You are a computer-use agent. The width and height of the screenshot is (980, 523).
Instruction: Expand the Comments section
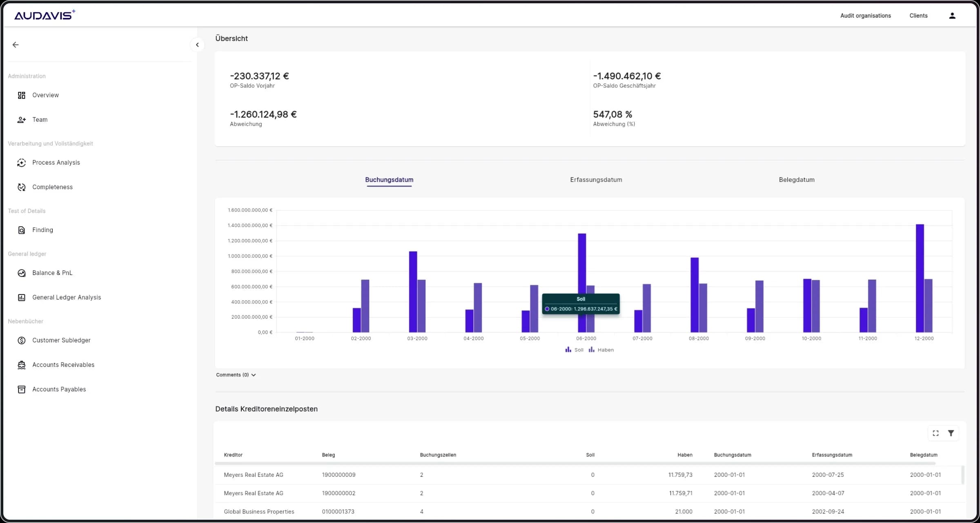[x=236, y=375]
